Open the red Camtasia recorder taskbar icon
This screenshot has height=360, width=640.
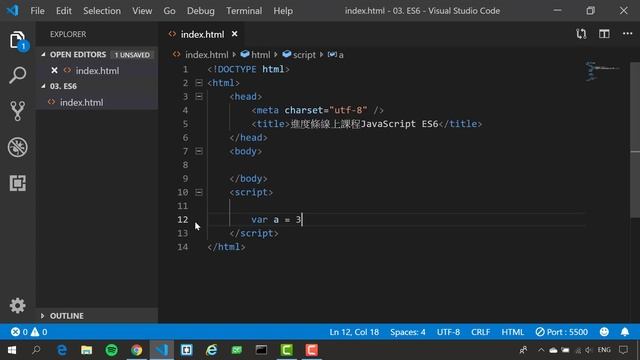tap(311, 350)
